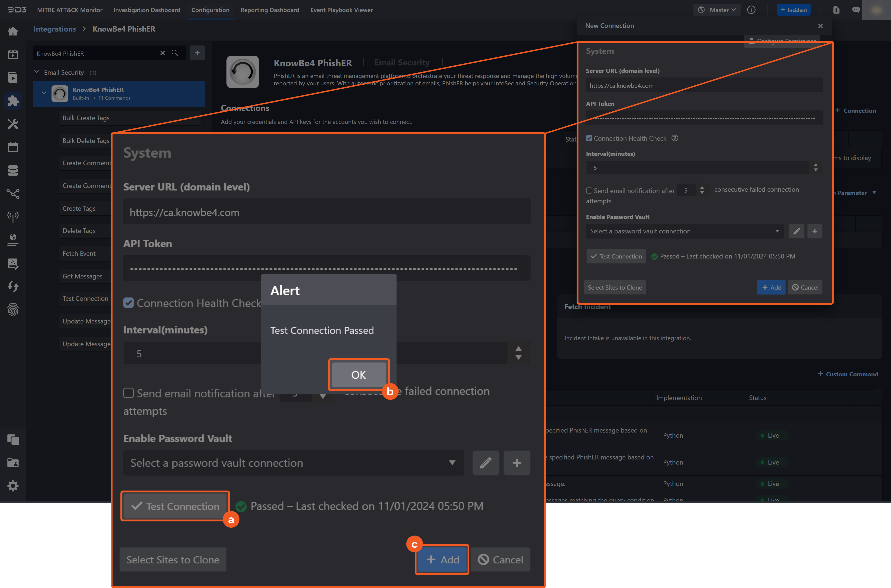Open the Home icon in the sidebar
Image resolution: width=891 pixels, height=588 pixels.
tap(13, 32)
